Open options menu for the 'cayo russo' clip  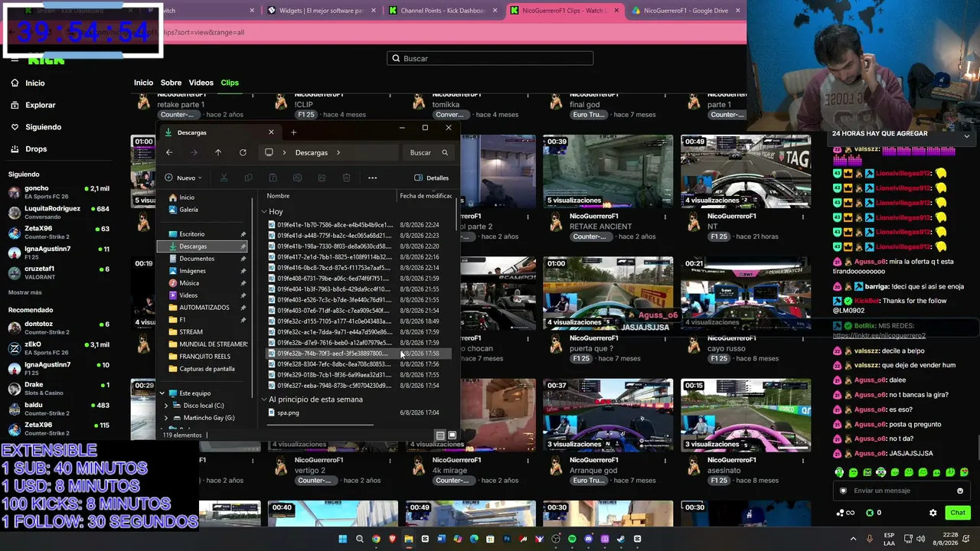[804, 339]
